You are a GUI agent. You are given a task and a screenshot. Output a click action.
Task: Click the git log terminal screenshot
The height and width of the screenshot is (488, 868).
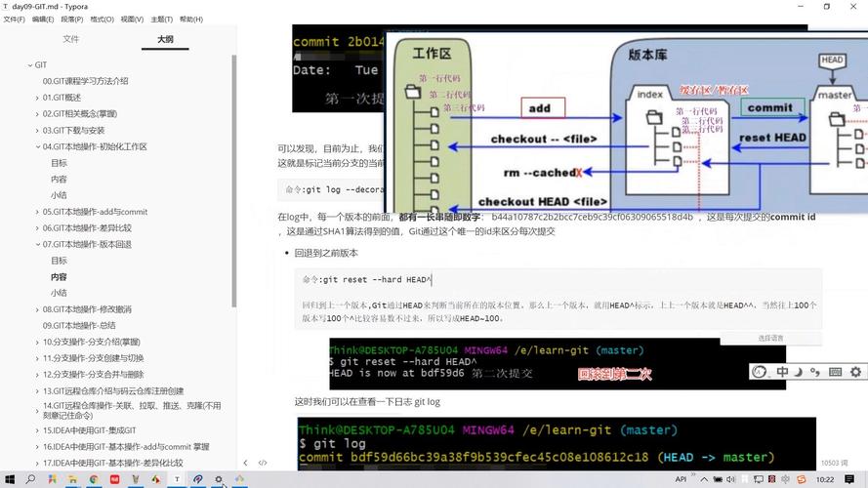pyautogui.click(x=557, y=444)
